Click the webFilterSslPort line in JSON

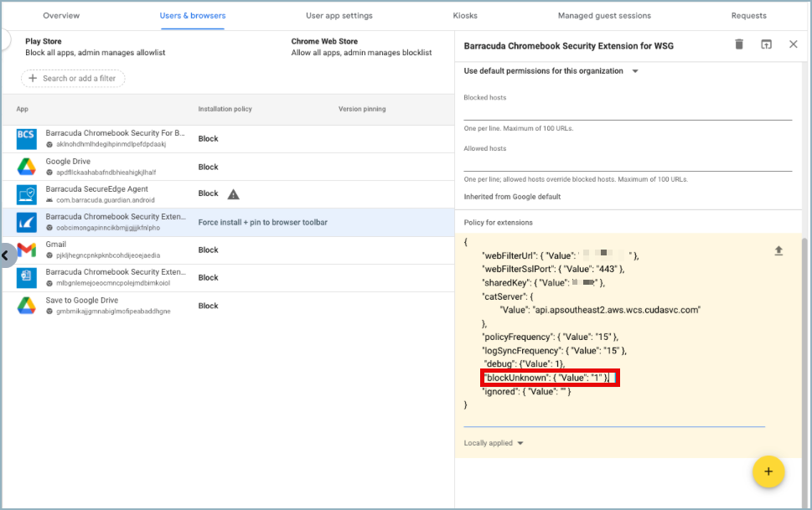point(553,269)
